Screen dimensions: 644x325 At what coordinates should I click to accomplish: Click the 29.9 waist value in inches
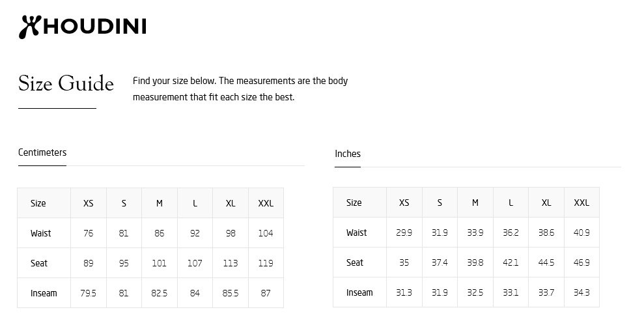click(404, 233)
